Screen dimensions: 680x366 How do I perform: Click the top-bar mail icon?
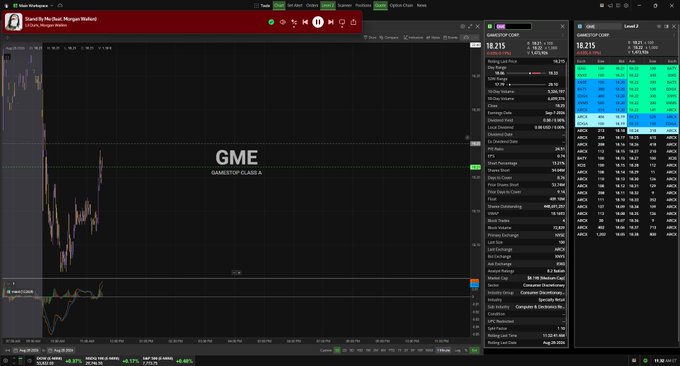tap(602, 6)
